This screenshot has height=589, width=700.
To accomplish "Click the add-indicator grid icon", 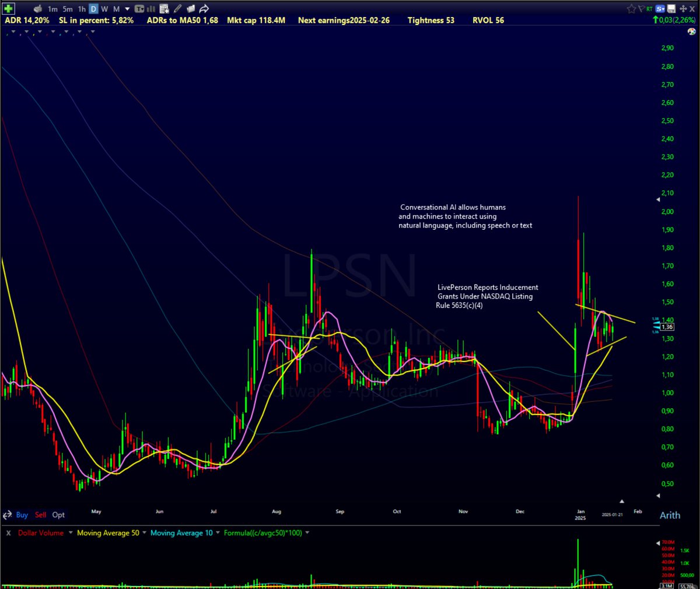I will click(x=164, y=9).
